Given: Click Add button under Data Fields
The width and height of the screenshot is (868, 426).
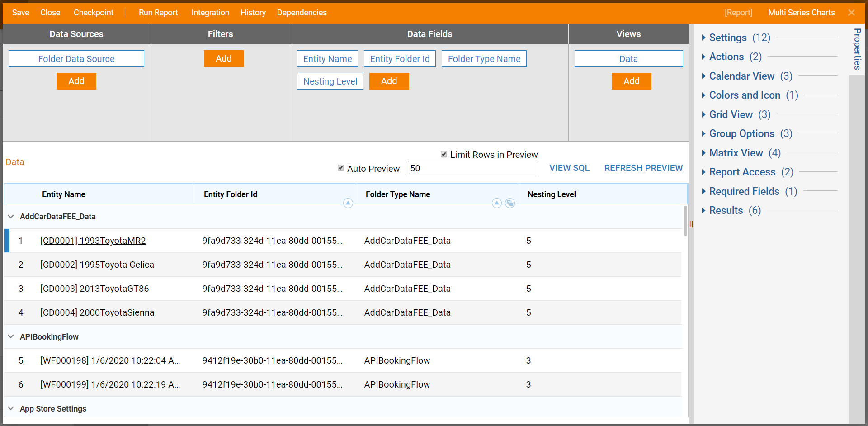Looking at the screenshot, I should pos(389,81).
